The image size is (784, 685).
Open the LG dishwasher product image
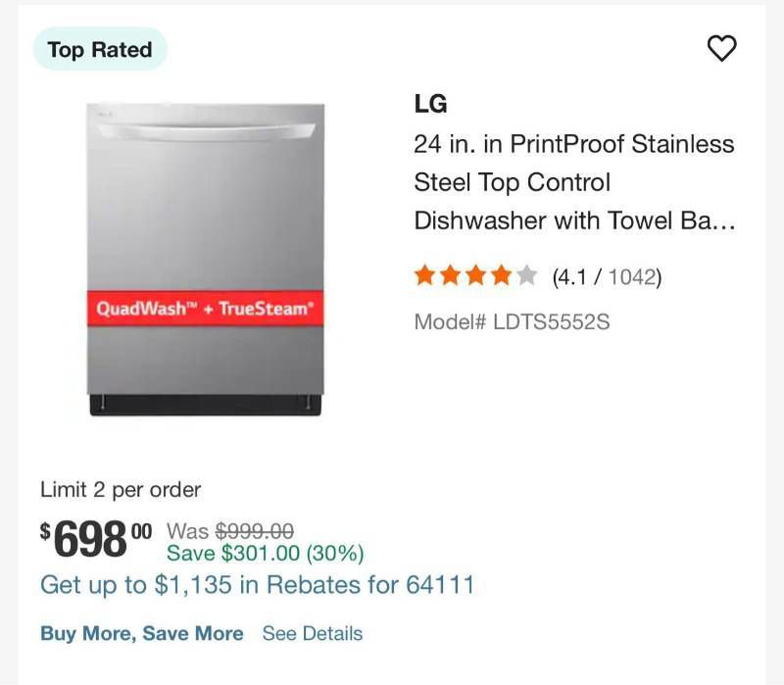(205, 196)
